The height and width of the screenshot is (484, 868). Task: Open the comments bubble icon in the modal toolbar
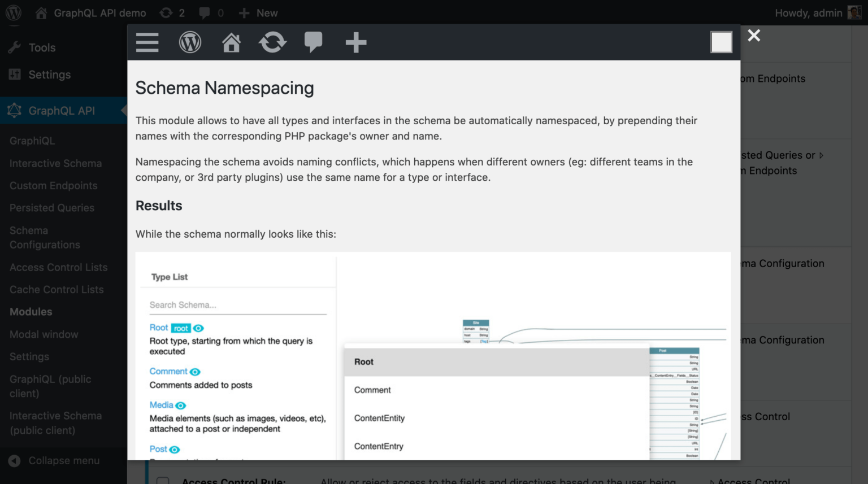(x=314, y=41)
